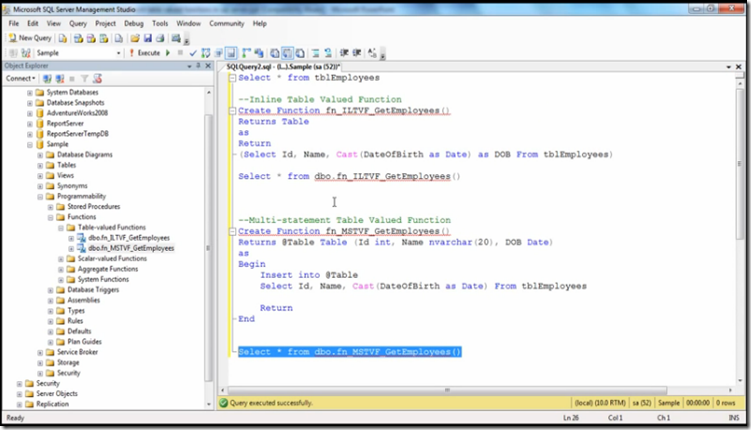
Task: Expand the Stored Procedures folder
Action: tap(51, 207)
